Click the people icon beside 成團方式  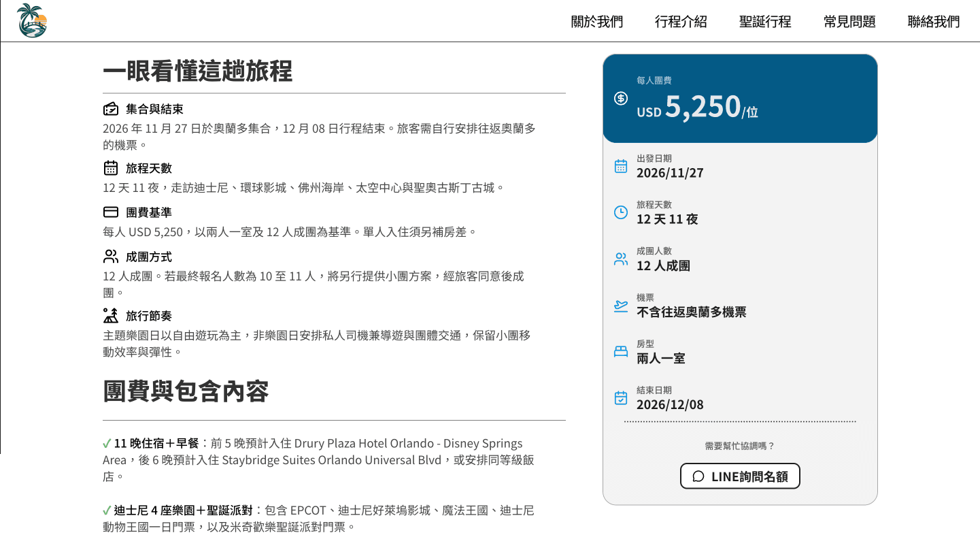[x=111, y=257]
